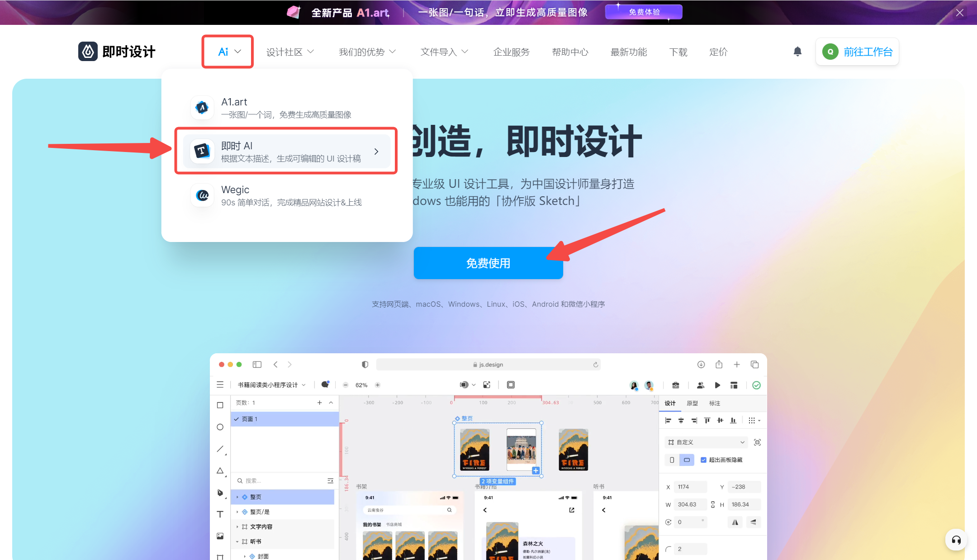Click the A1.art app icon in dropdown

click(x=202, y=108)
